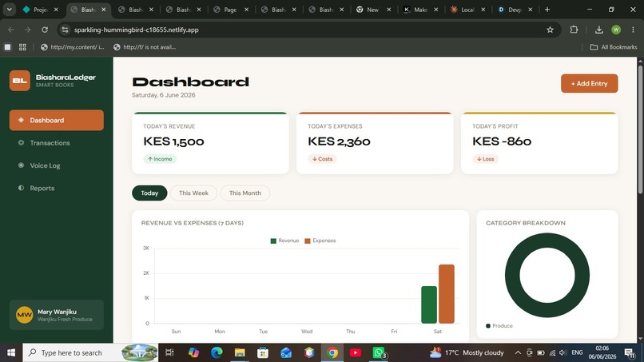Click the Loss badge on profit card
This screenshot has height=362, width=644.
[485, 158]
